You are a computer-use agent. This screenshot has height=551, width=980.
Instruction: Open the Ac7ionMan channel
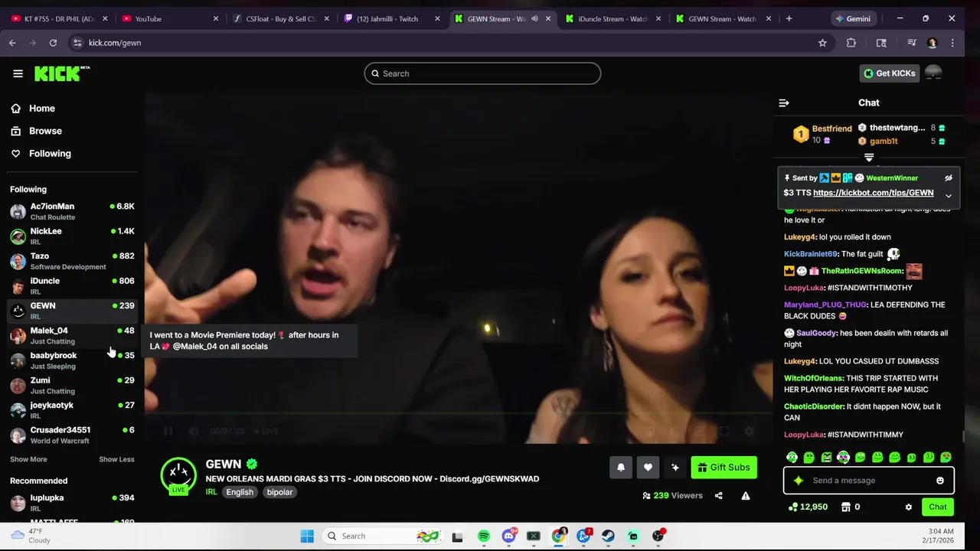click(x=72, y=211)
